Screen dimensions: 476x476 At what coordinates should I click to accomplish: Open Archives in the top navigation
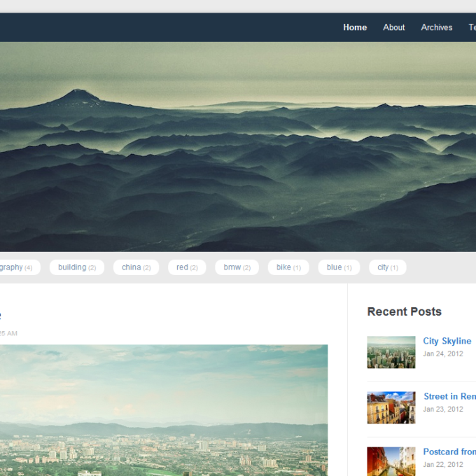[x=436, y=27]
